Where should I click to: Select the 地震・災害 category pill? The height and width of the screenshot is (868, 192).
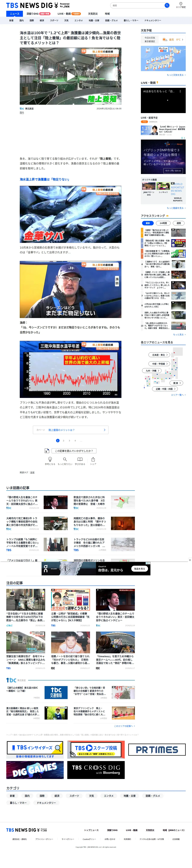coord(130,796)
